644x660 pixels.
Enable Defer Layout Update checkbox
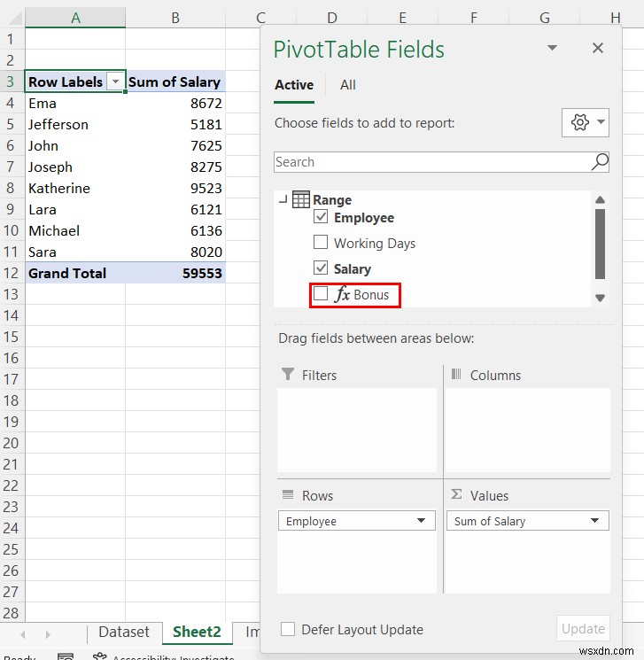point(288,629)
